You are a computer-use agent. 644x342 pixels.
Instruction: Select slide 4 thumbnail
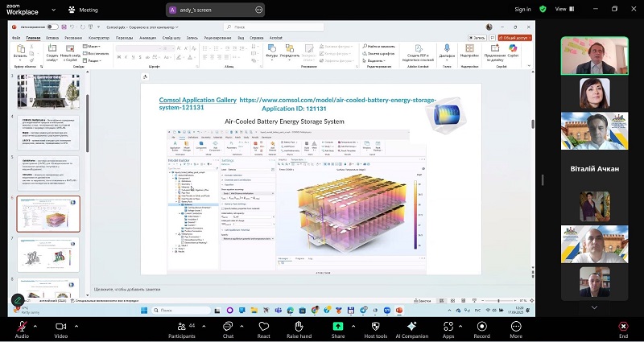(x=48, y=133)
